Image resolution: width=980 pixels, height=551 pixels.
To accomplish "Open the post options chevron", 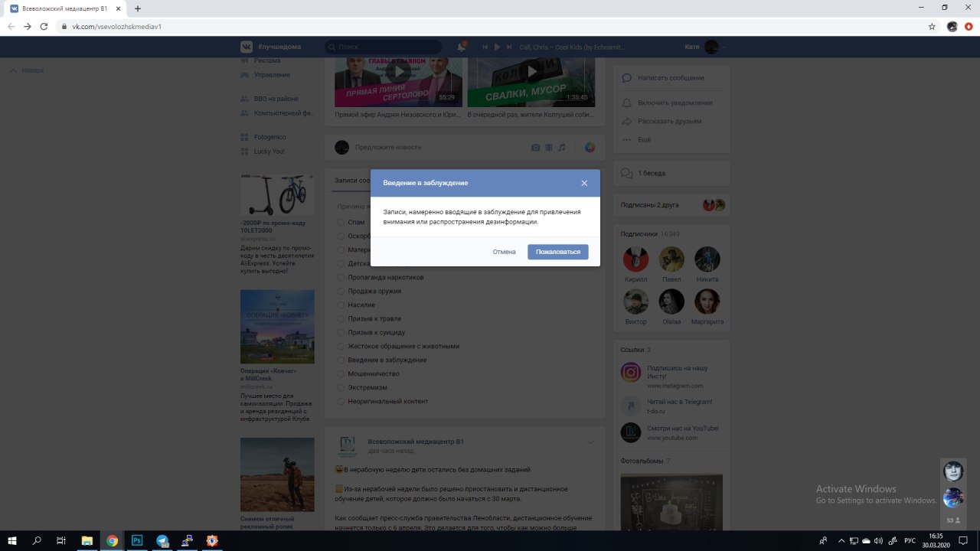I will [x=590, y=442].
